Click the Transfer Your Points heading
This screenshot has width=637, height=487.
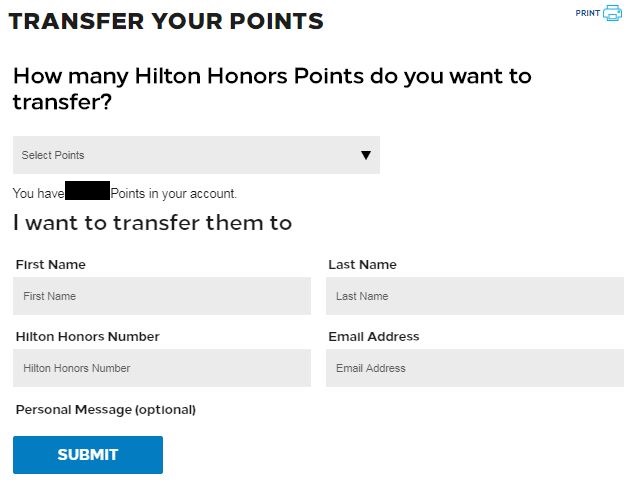click(x=166, y=21)
